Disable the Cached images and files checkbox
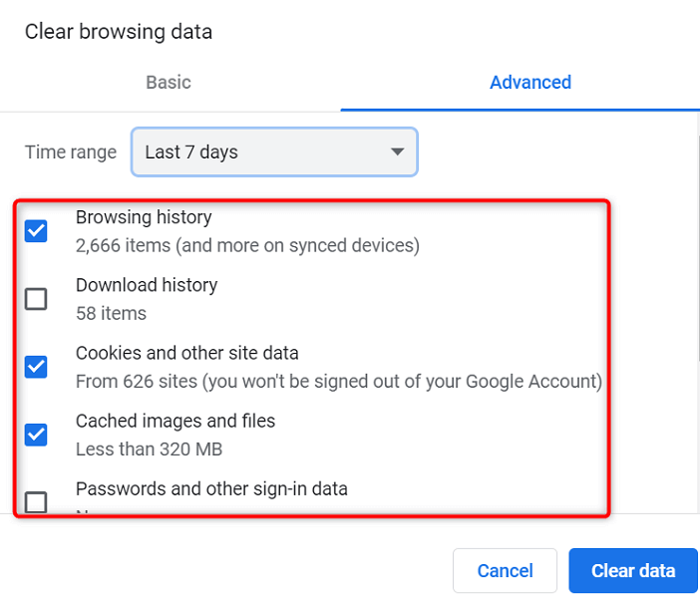 36,435
